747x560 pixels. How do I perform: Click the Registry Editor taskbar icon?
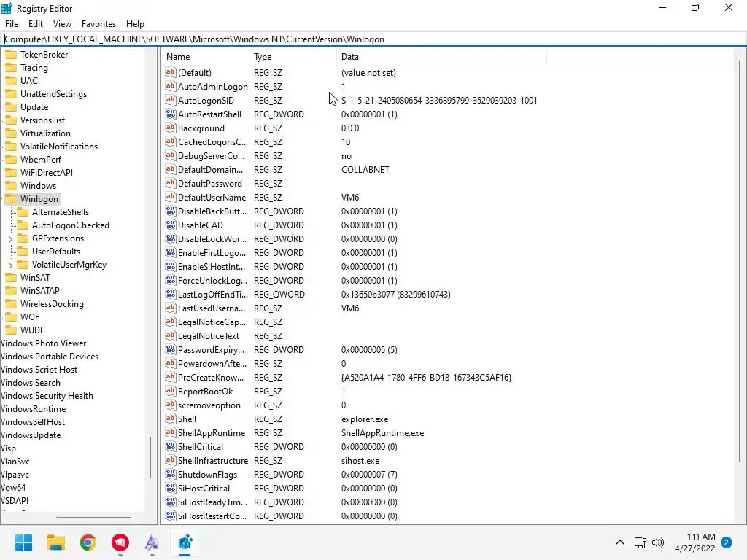click(185, 542)
